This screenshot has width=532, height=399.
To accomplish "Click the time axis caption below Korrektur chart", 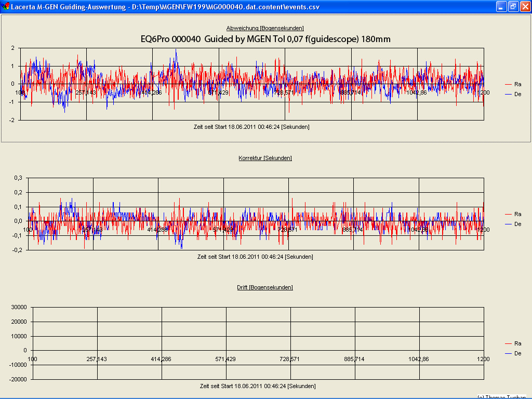I will tap(255, 257).
